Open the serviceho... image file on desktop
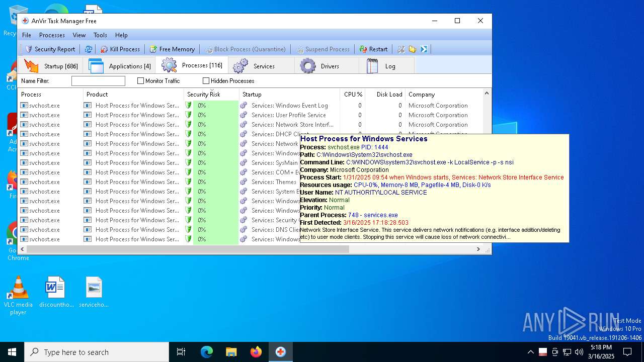 coord(94,292)
